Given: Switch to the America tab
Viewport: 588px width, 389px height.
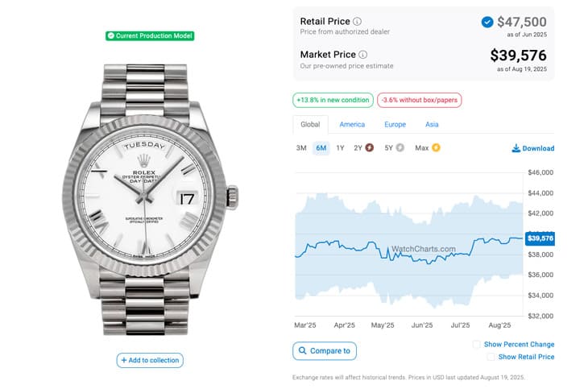Looking at the screenshot, I should point(352,125).
